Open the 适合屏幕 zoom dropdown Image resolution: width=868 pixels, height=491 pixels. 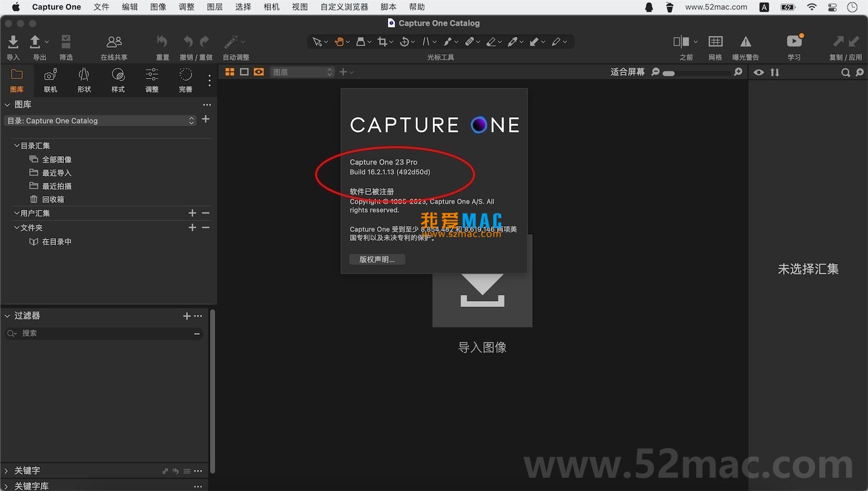coord(627,72)
